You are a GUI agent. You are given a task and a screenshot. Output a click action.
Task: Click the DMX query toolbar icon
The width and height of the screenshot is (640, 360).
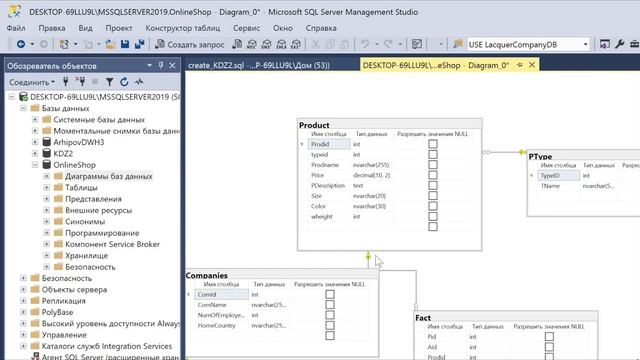[267, 44]
